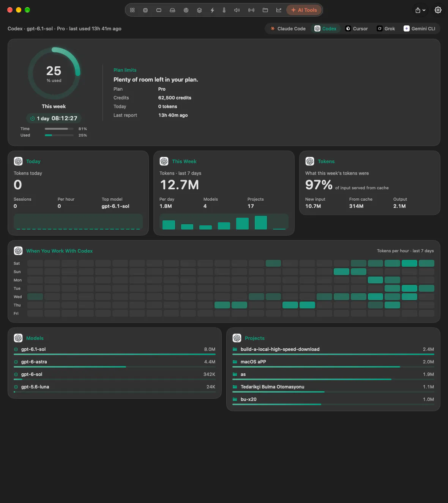Select the AI Tools tab
Screen dimensions: 448x503
click(304, 10)
